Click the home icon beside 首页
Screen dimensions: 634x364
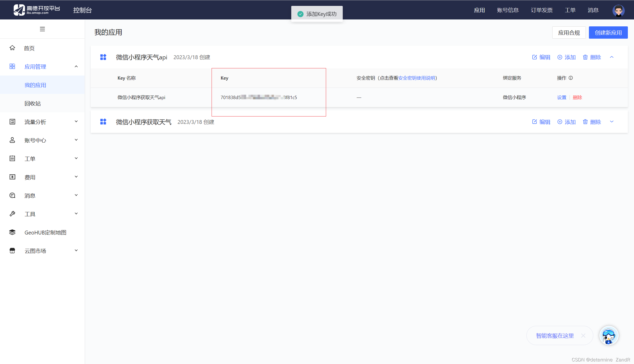[12, 48]
